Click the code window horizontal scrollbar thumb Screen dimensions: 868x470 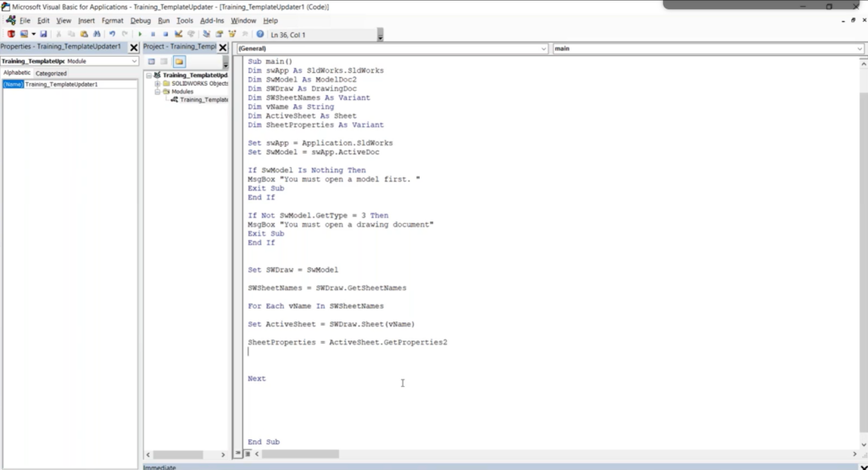coord(300,454)
